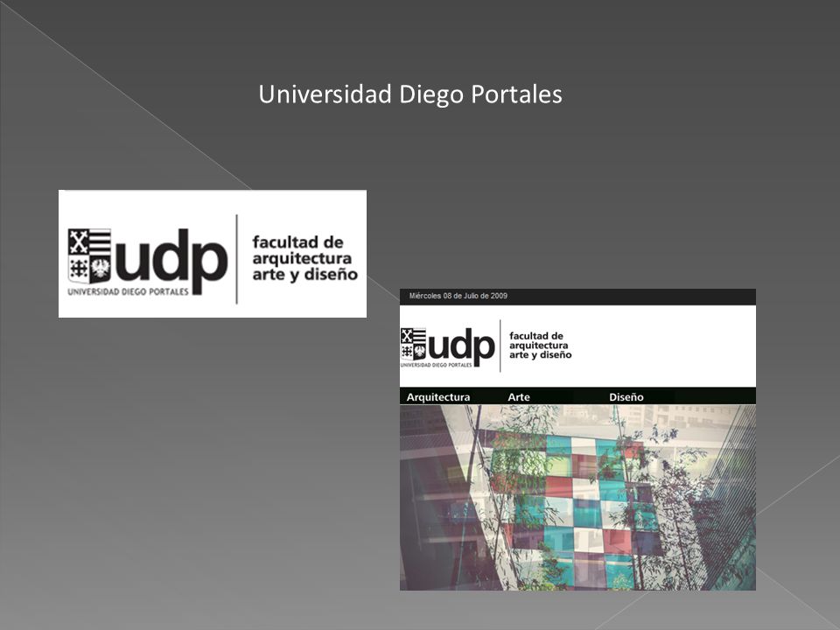
Task: Open the Arquitectura menu in website screenshot
Action: coord(438,397)
